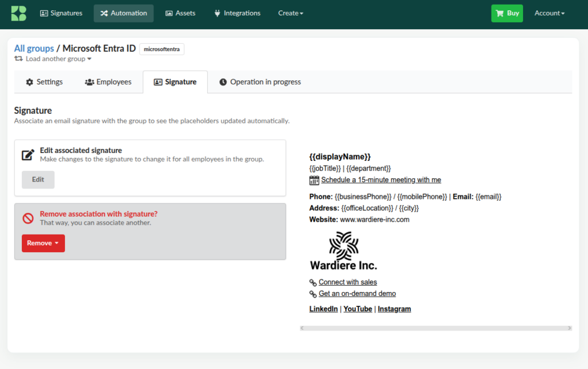Viewport: 588px width, 369px height.
Task: Switch to the Employees tab
Action: [x=108, y=82]
